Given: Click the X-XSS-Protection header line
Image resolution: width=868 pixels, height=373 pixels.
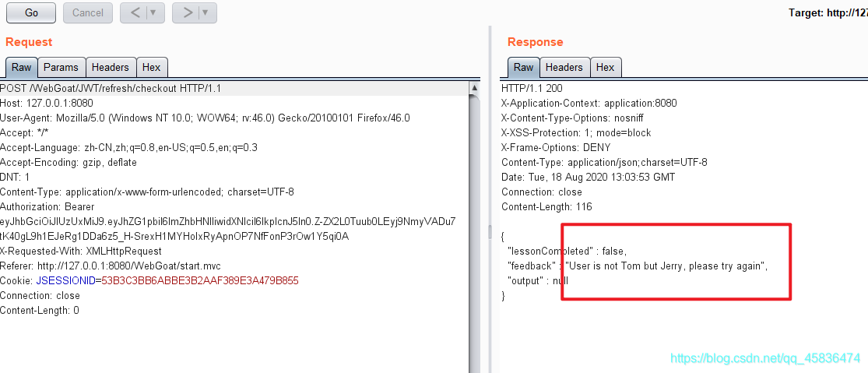Looking at the screenshot, I should point(576,133).
